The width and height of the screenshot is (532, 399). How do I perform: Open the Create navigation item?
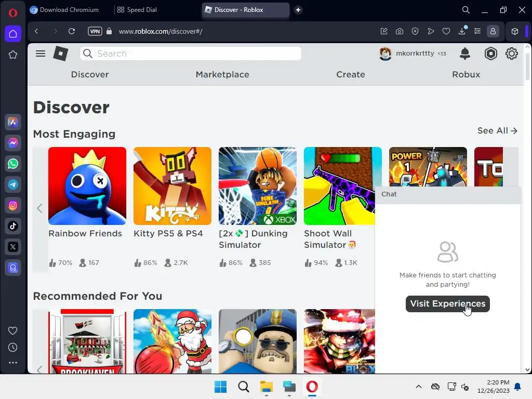[x=351, y=74]
